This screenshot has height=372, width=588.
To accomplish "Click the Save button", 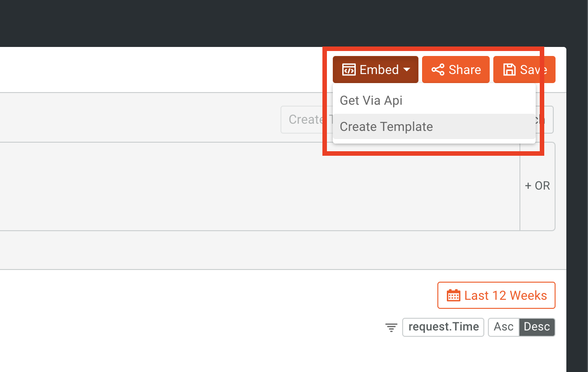I will point(524,69).
